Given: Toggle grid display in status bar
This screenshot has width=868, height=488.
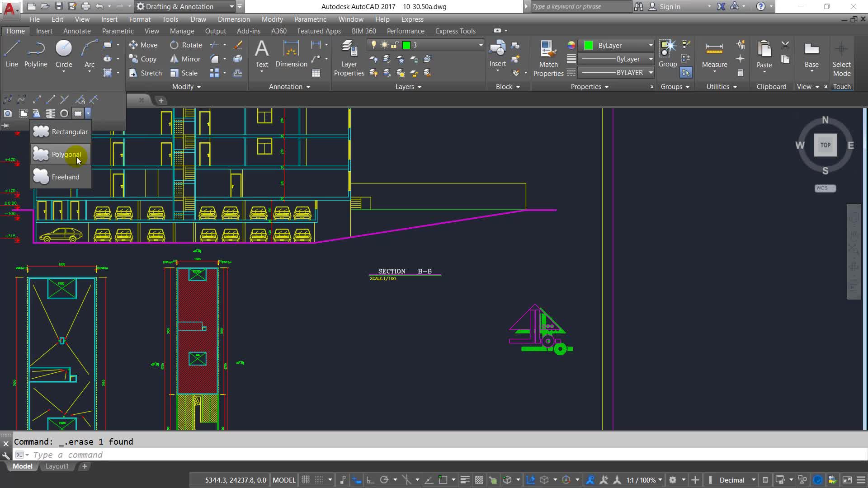Looking at the screenshot, I should (306, 480).
